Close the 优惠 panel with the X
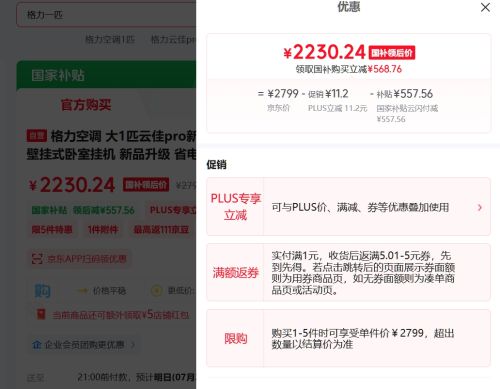This screenshot has height=389, width=500. tap(485, 7)
